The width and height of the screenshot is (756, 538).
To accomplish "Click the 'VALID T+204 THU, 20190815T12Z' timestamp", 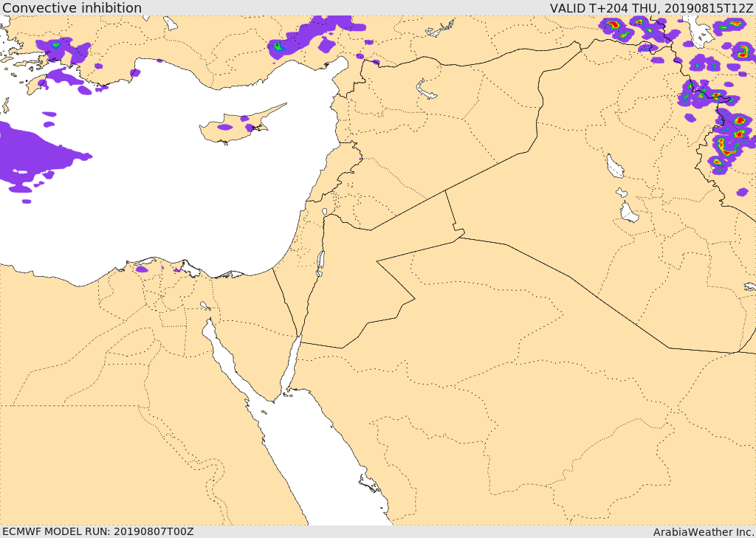I will pos(651,8).
